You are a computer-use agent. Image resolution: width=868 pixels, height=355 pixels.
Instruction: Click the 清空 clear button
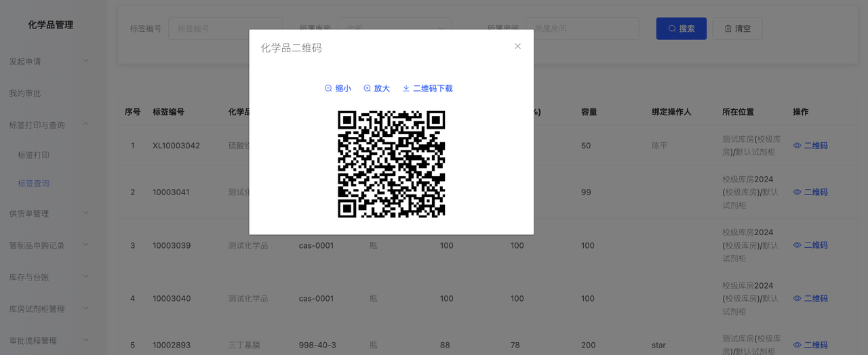(737, 28)
